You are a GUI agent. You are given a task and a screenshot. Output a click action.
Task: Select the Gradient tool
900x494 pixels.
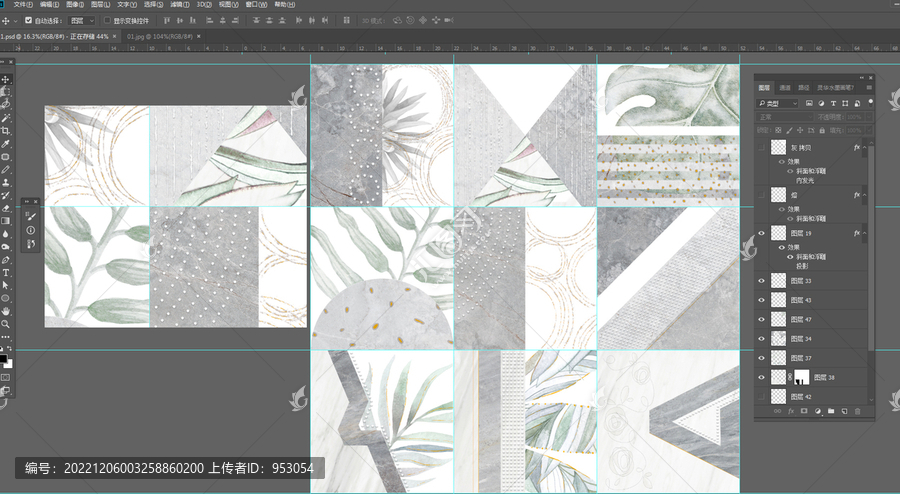point(6,221)
